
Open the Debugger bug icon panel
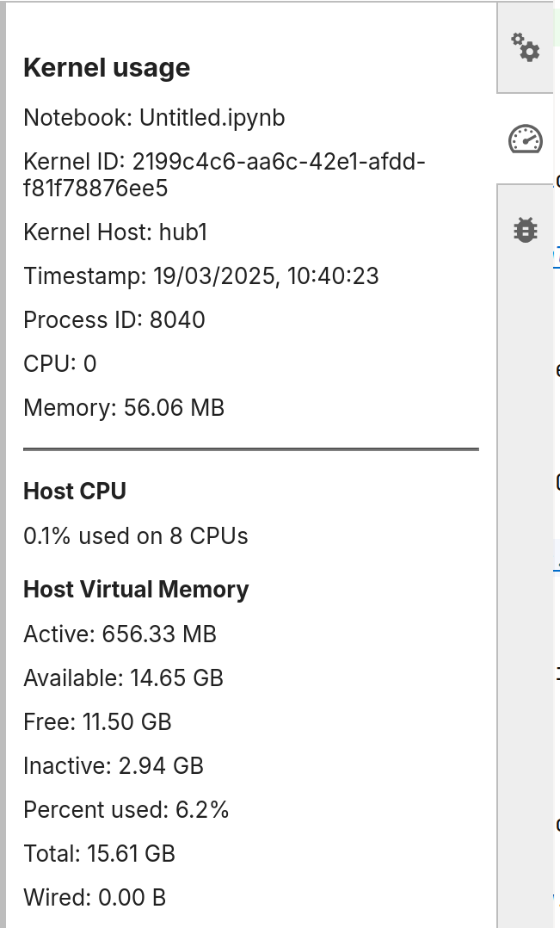[525, 230]
